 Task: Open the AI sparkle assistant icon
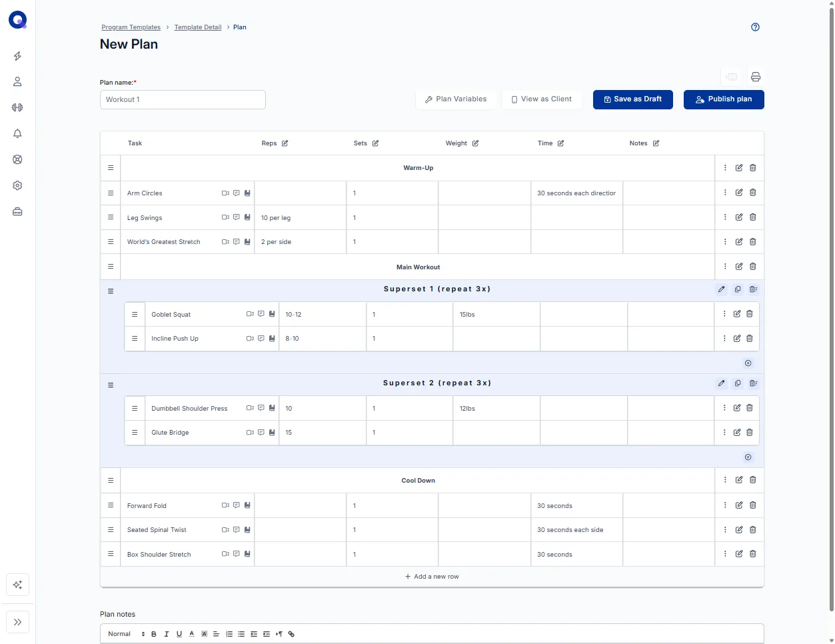(17, 585)
